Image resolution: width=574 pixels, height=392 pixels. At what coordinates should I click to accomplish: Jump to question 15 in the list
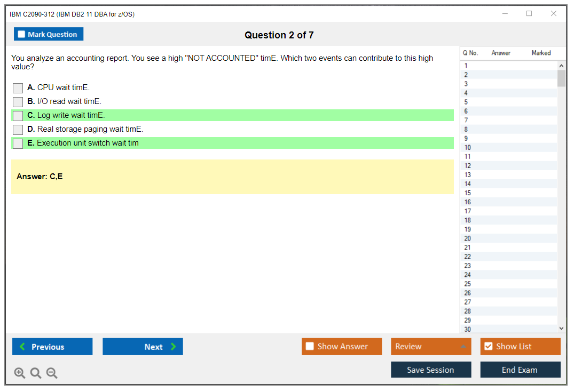[468, 193]
